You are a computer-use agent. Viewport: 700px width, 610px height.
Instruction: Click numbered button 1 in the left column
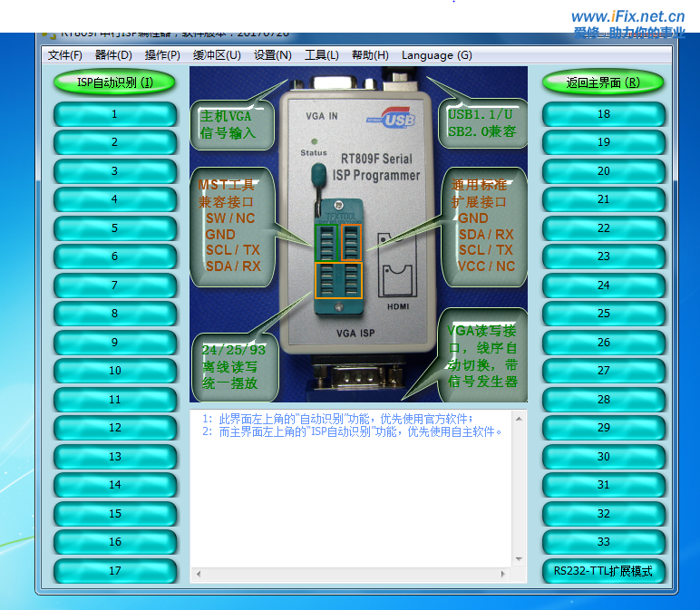[x=114, y=114]
